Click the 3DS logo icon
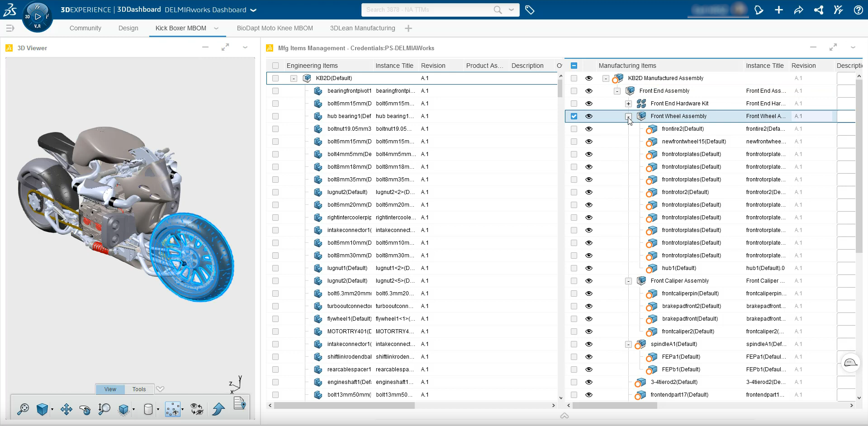Image resolution: width=868 pixels, height=426 pixels. point(10,9)
